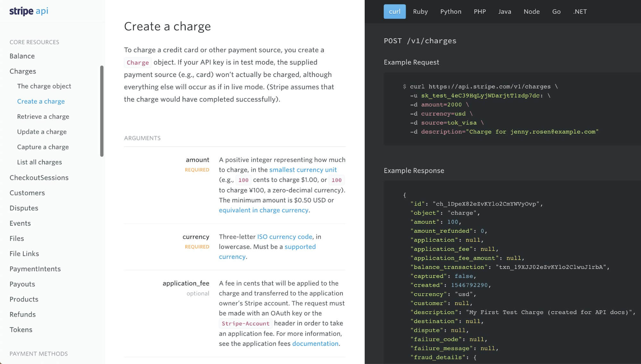This screenshot has height=364, width=641.
Task: Click the Stripe API logo icon
Action: point(29,11)
